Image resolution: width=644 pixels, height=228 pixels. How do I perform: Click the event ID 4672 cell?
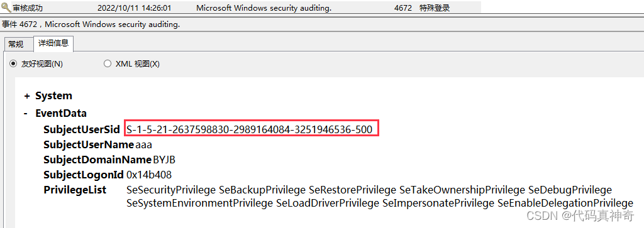[403, 8]
